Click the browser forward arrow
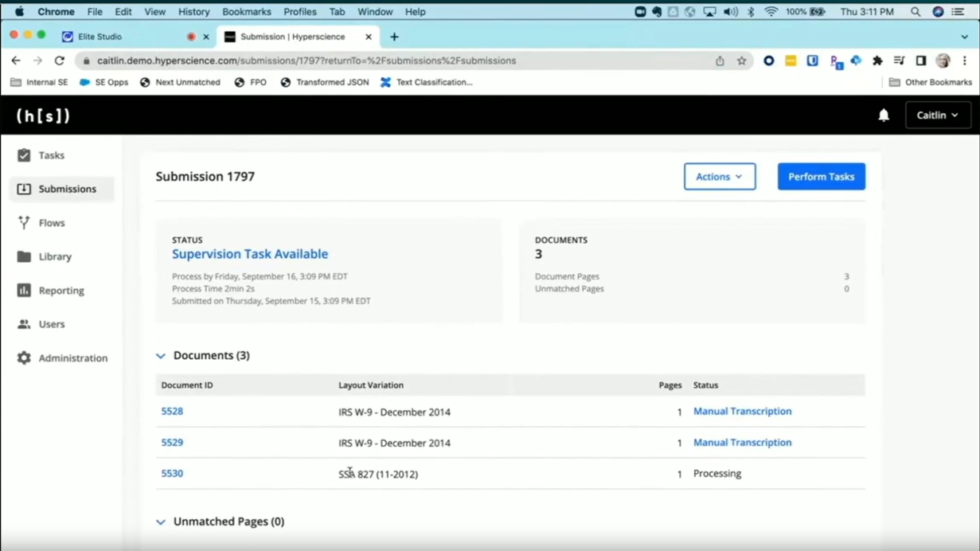 point(37,61)
